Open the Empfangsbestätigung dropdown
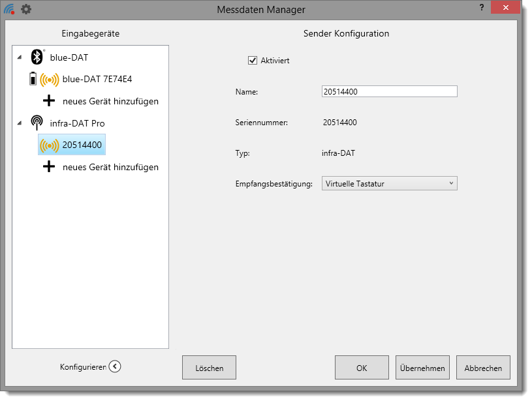The height and width of the screenshot is (401, 532). point(390,184)
